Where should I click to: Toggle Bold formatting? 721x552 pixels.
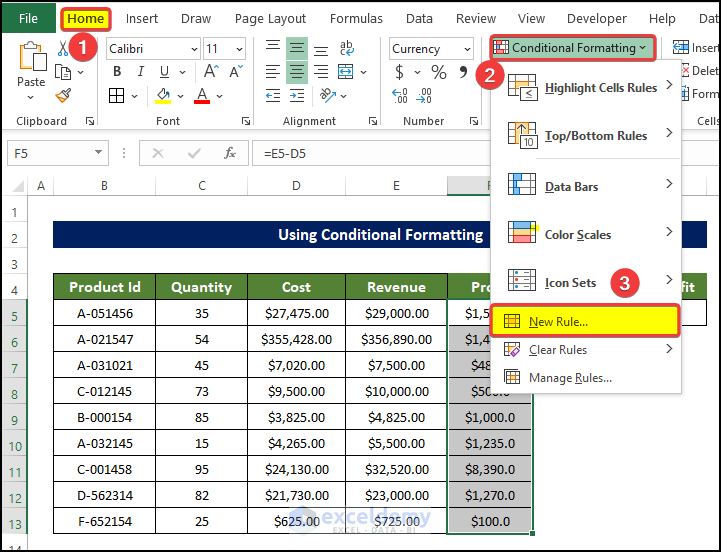coord(117,71)
